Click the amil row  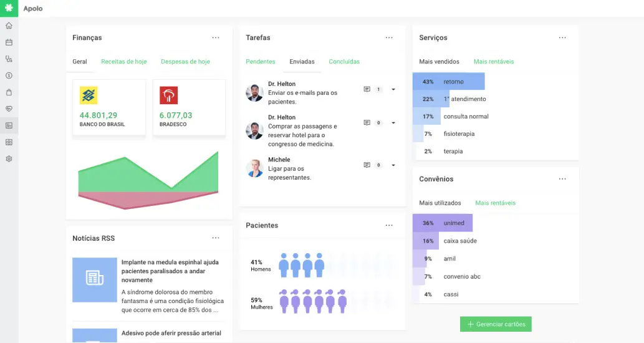click(496, 259)
